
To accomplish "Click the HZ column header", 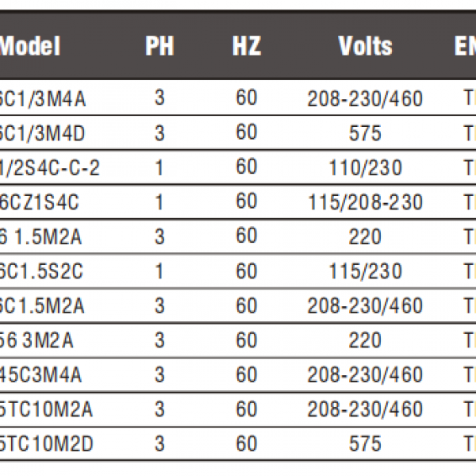I will tap(247, 46).
